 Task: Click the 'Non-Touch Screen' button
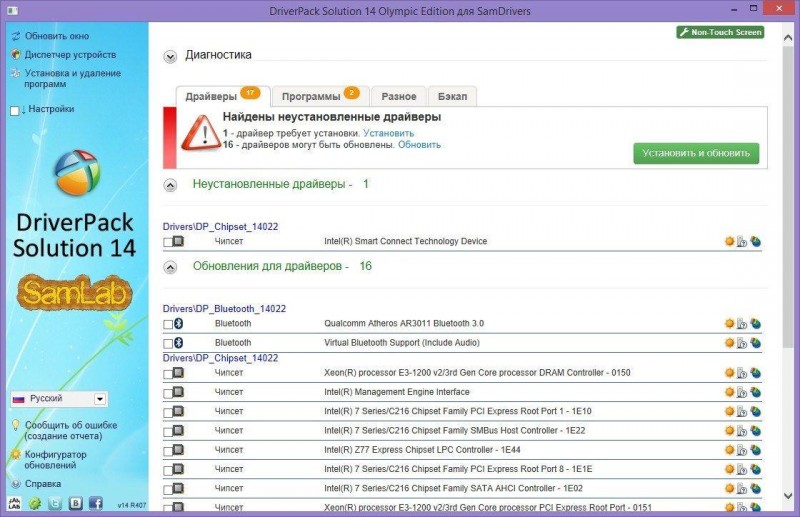point(720,32)
